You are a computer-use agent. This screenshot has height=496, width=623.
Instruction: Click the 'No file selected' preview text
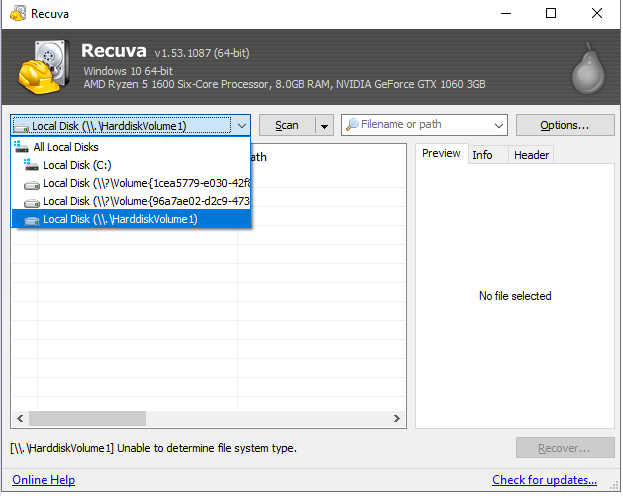pos(515,296)
